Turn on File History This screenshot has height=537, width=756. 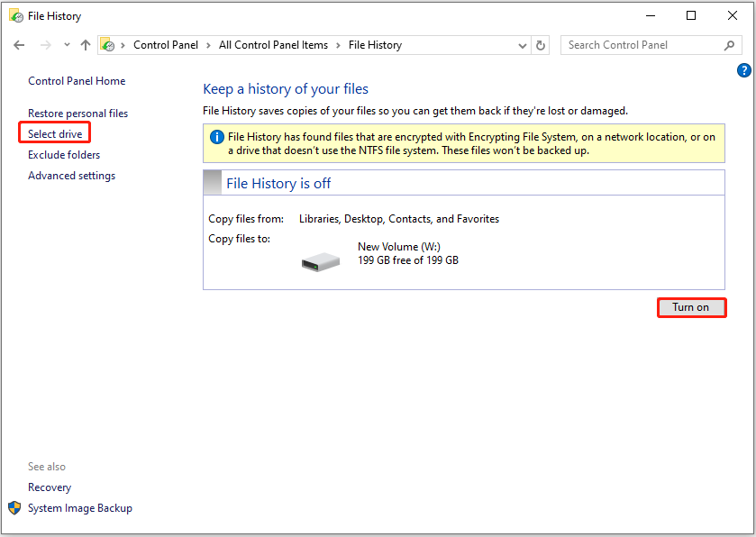[691, 307]
